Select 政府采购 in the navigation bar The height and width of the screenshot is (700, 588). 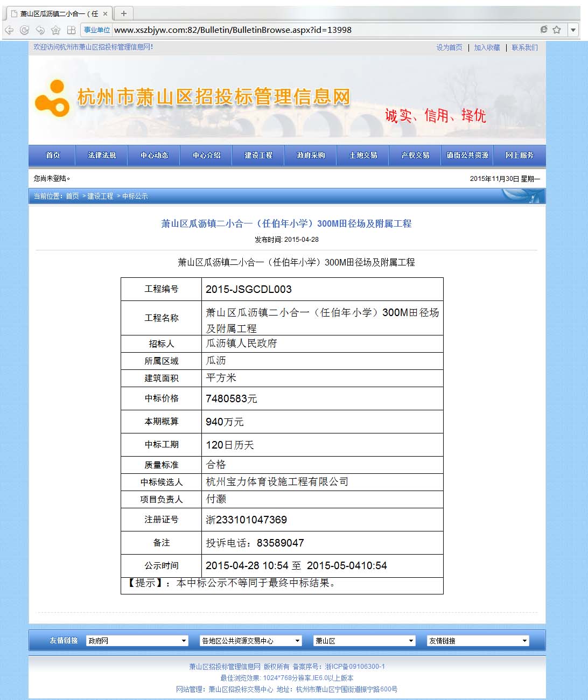(x=311, y=155)
